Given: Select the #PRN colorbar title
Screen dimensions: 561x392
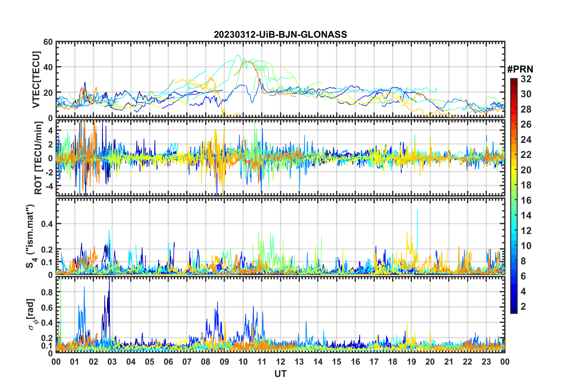Looking at the screenshot, I should tap(520, 69).
